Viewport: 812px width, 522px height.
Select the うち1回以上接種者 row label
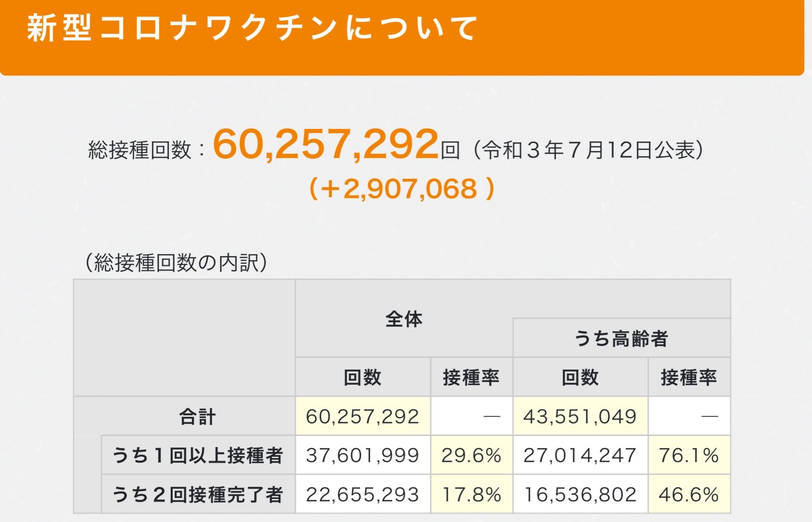pos(198,456)
